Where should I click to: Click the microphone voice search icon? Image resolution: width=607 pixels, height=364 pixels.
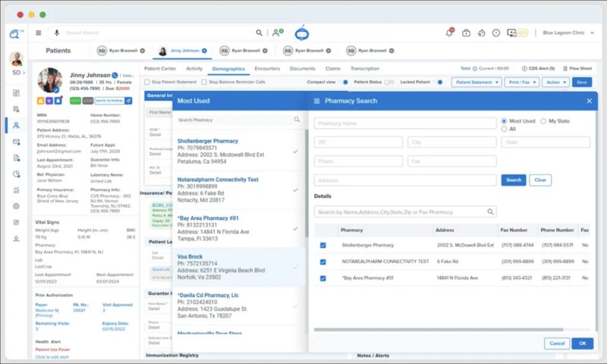(55, 33)
